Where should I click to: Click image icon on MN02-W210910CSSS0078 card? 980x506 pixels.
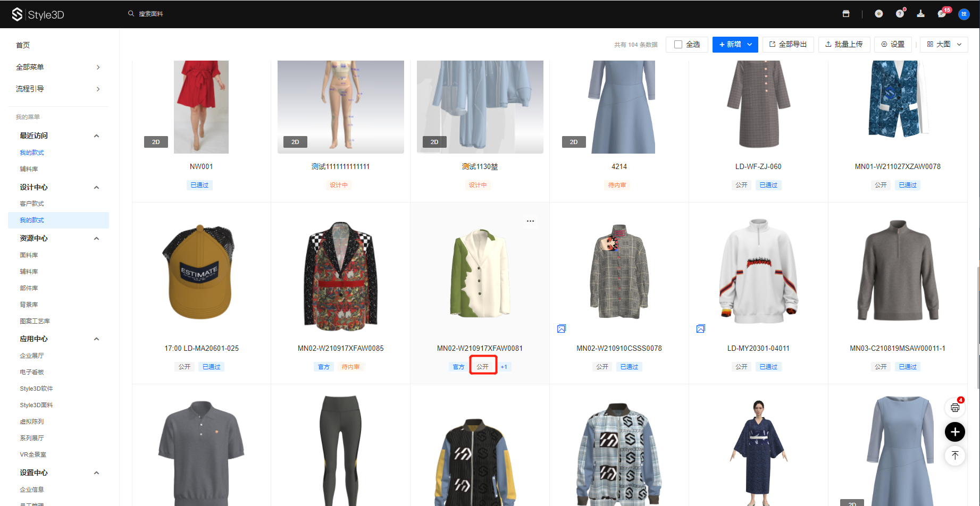[x=562, y=328]
